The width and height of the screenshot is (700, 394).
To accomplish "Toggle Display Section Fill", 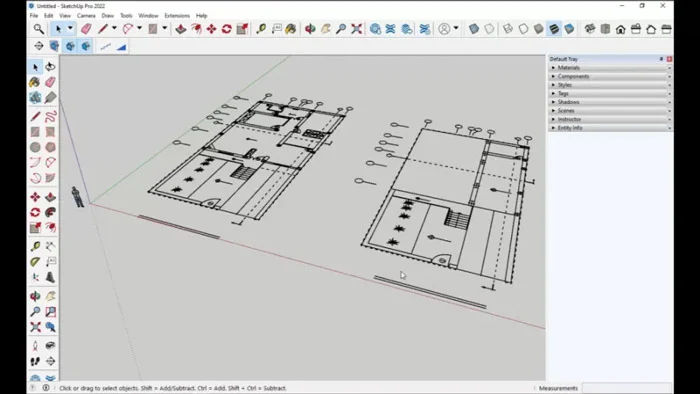I will [x=86, y=46].
